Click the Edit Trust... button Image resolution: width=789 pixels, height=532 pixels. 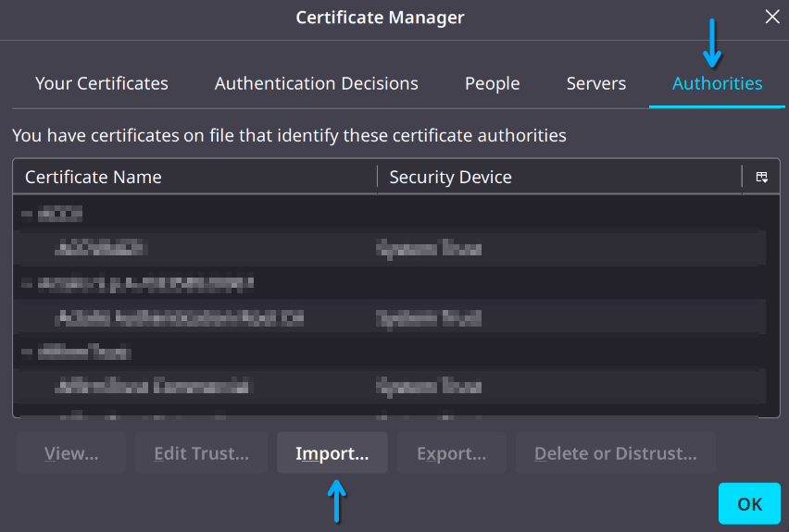point(201,453)
